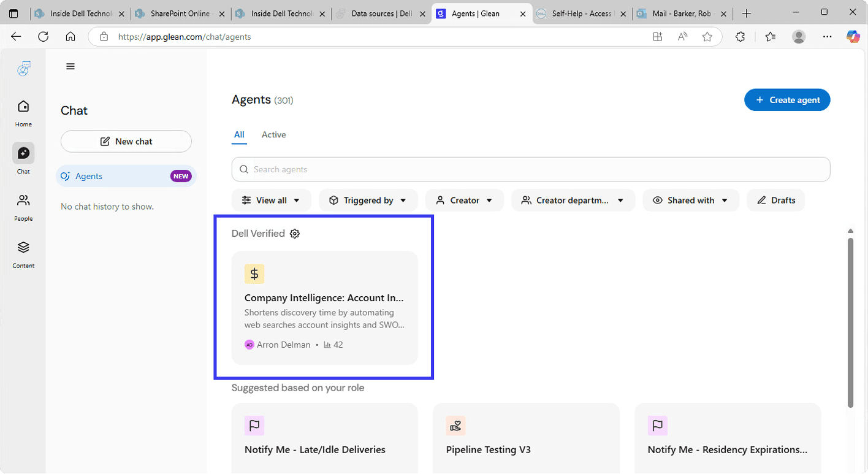Click scrollbar up arrow
Viewport: 868px width, 474px height.
click(850, 231)
